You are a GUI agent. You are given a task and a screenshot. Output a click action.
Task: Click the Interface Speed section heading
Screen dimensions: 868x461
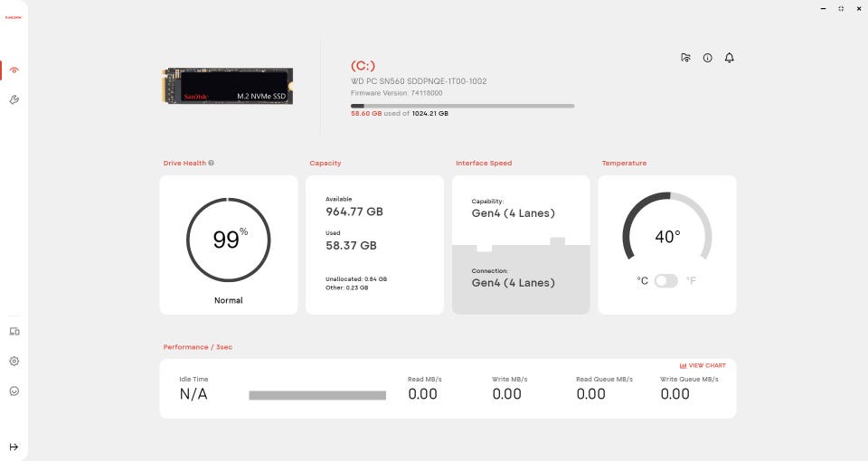point(484,163)
